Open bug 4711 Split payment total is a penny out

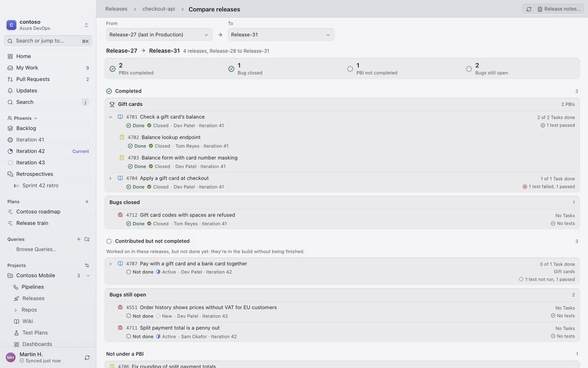coord(179,328)
